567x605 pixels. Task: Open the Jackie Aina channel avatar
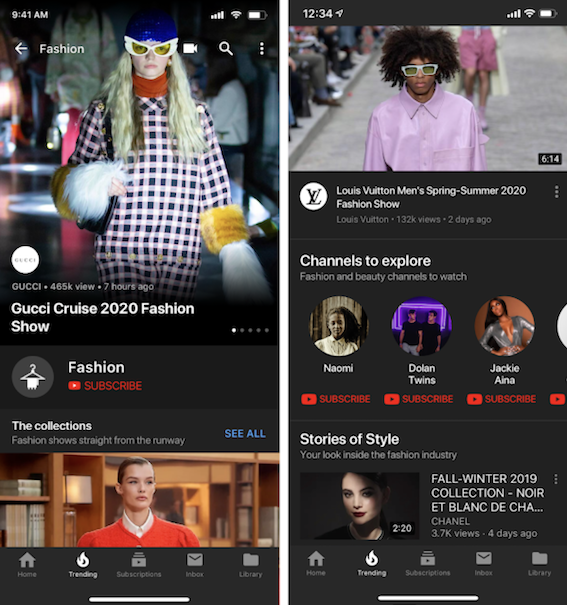tap(505, 326)
